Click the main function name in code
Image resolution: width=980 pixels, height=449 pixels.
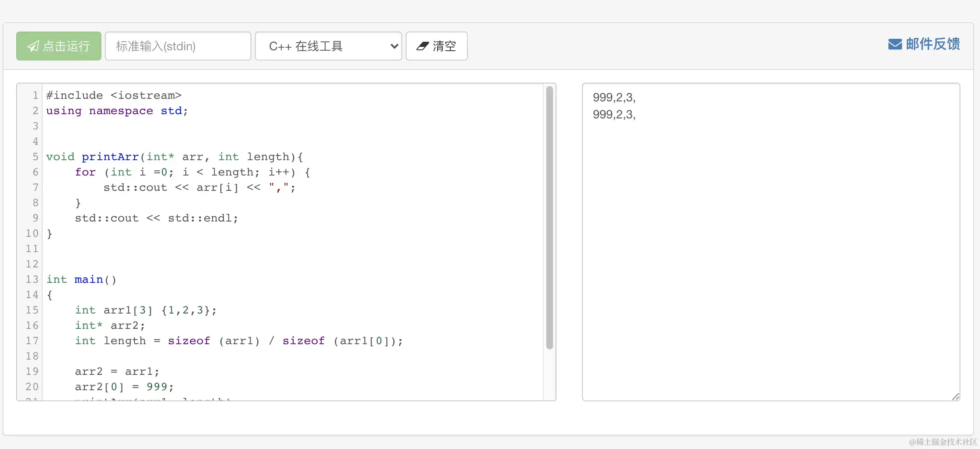[89, 279]
